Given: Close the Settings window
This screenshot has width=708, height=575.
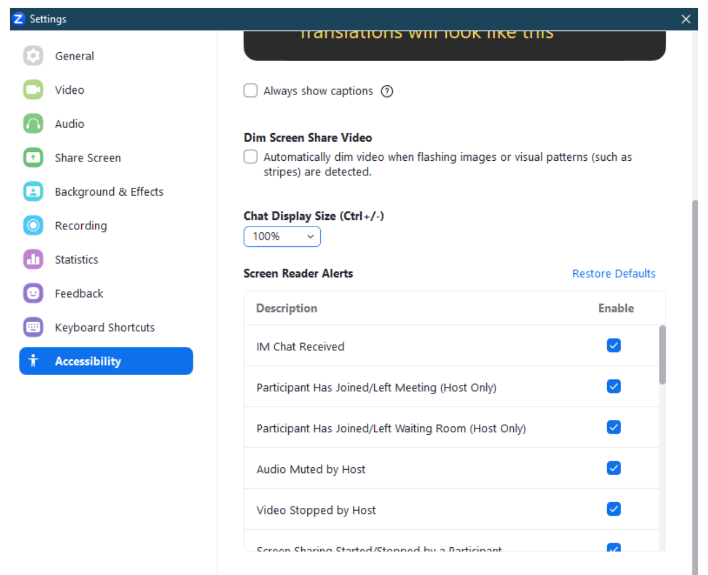Looking at the screenshot, I should (x=686, y=19).
